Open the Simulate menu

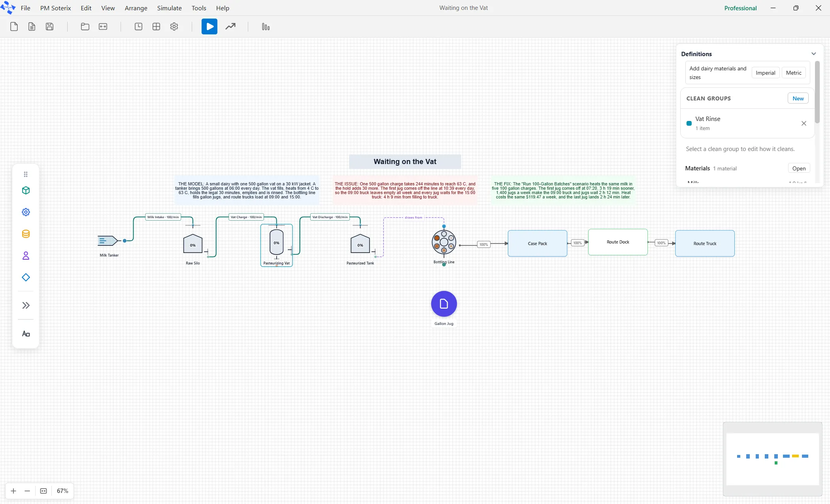pos(169,8)
